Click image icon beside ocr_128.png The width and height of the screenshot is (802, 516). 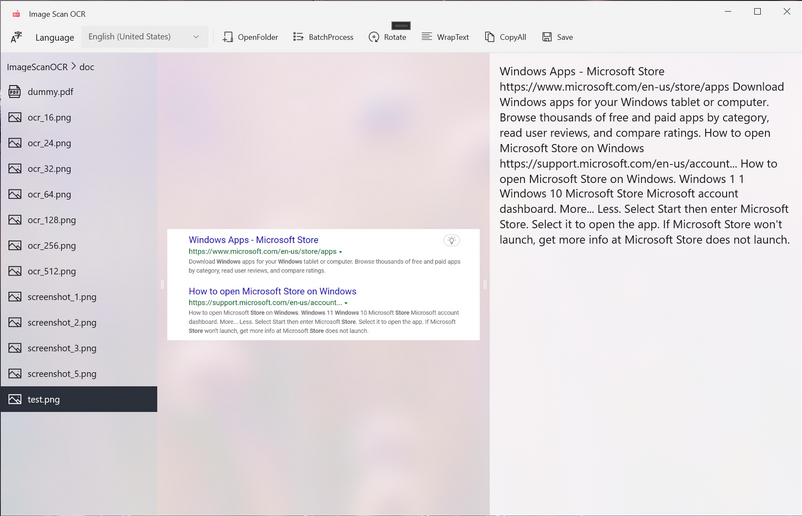pos(15,220)
